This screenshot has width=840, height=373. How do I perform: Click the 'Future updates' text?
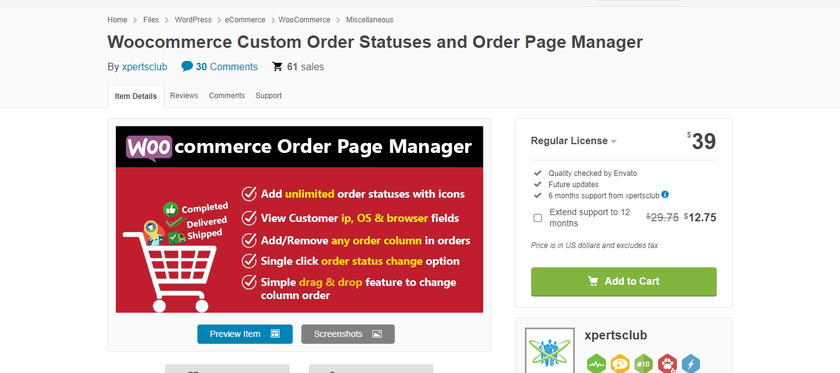click(573, 184)
